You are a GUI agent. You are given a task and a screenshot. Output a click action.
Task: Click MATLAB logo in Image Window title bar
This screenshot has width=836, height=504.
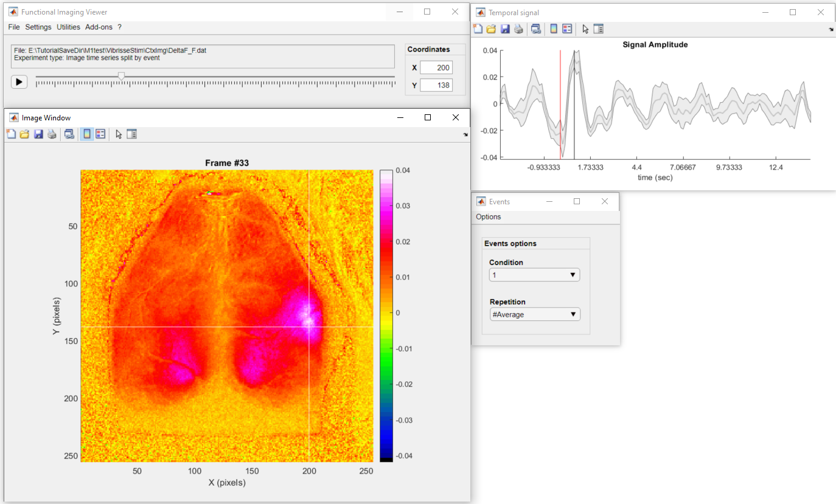pos(13,117)
